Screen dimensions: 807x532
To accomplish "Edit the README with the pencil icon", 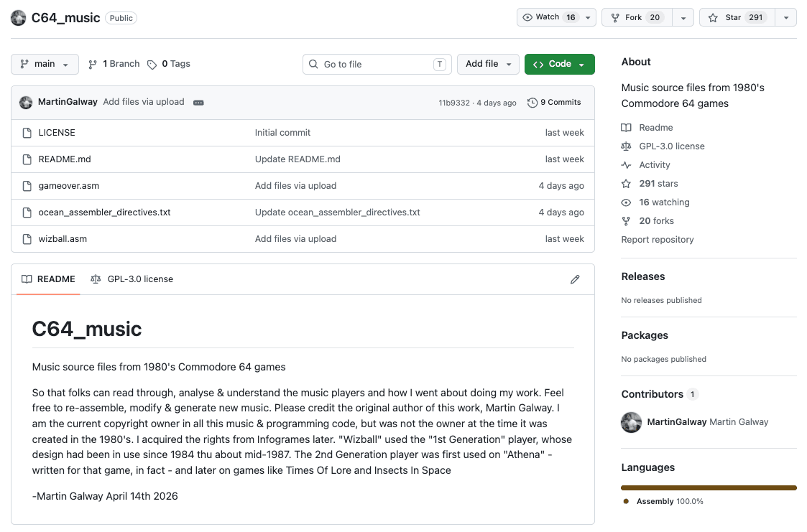I will click(575, 279).
